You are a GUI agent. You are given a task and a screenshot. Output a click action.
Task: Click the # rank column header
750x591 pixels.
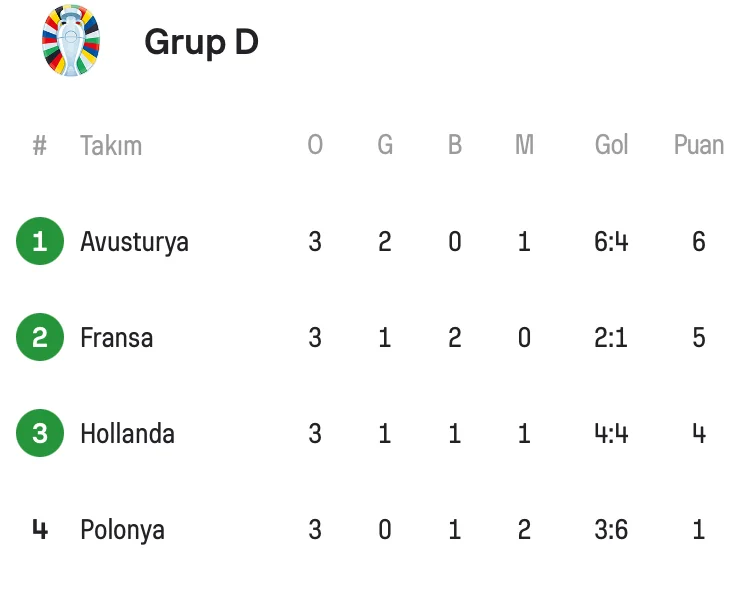pyautogui.click(x=40, y=146)
